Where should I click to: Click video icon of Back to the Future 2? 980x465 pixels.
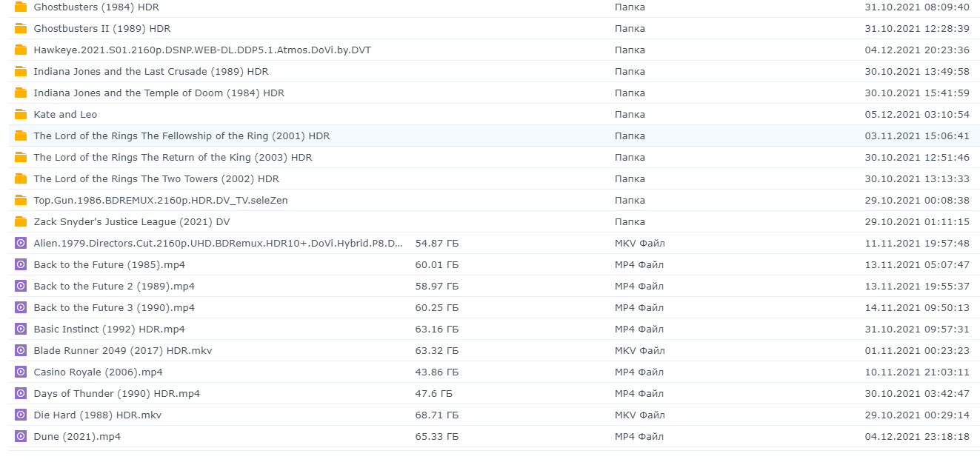21,287
